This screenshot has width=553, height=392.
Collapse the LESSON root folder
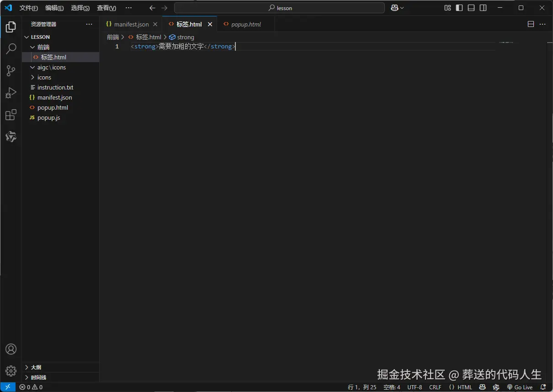click(27, 37)
